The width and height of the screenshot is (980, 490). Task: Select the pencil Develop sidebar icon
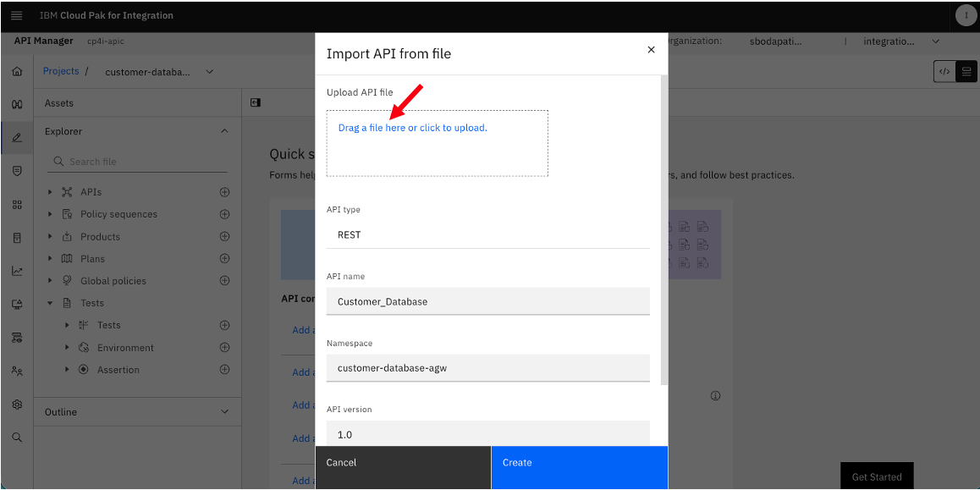point(17,137)
